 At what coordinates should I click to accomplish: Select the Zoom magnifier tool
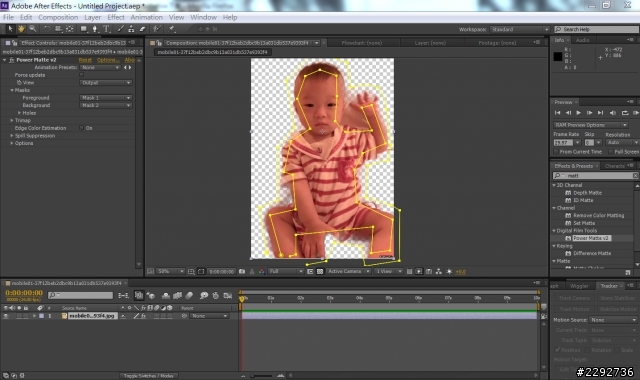pos(32,29)
